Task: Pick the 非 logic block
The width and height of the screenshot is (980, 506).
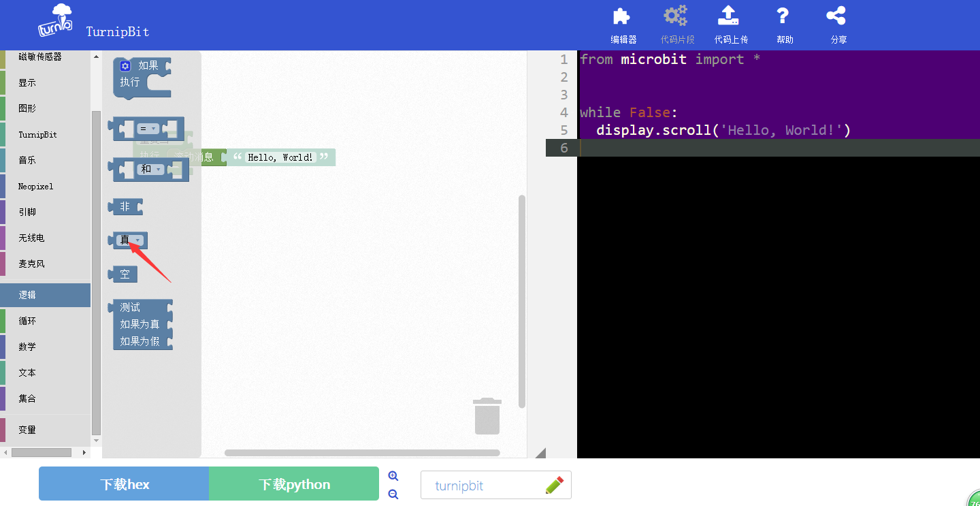Action: (x=126, y=206)
